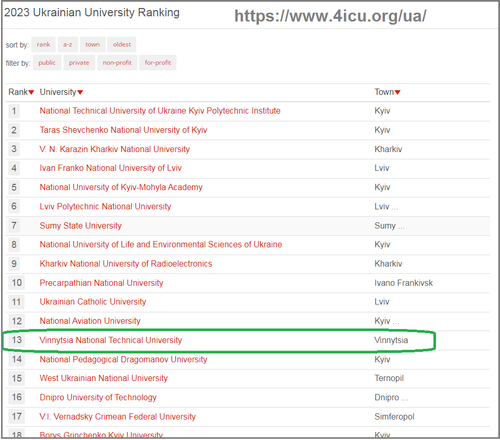Open National University of Kyiv-Mohyla Academy link
Image resolution: width=500 pixels, height=440 pixels.
[x=121, y=187]
